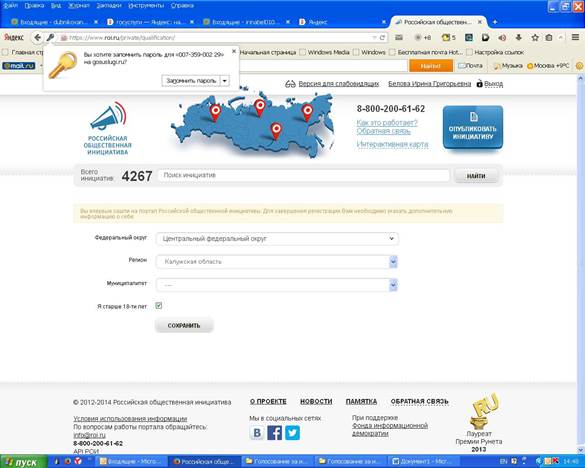
Task: Click the browser back arrow button
Action: click(37, 37)
